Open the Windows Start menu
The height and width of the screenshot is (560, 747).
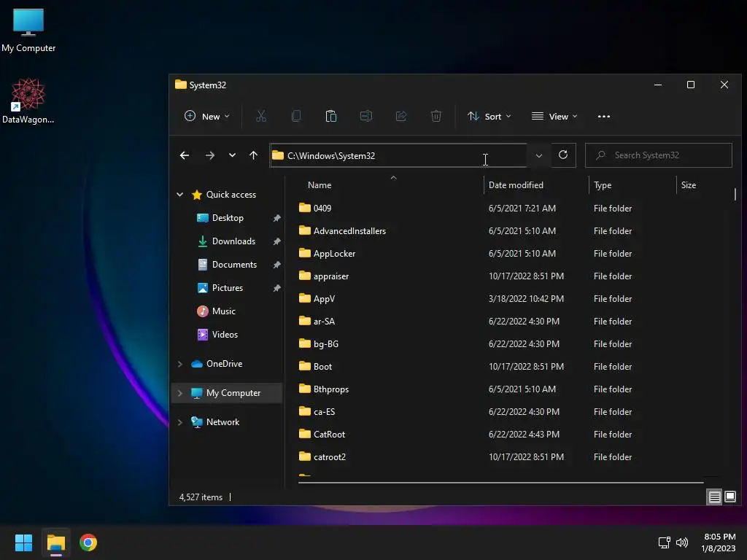[23, 542]
